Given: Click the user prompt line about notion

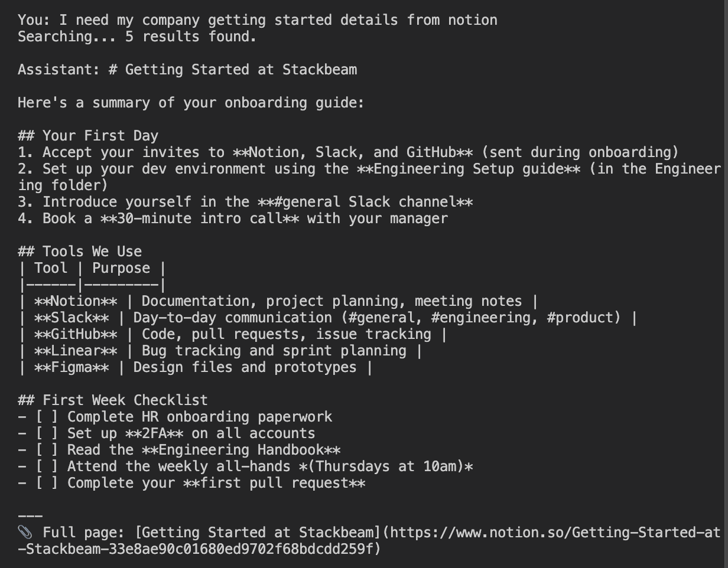Looking at the screenshot, I should [x=257, y=20].
